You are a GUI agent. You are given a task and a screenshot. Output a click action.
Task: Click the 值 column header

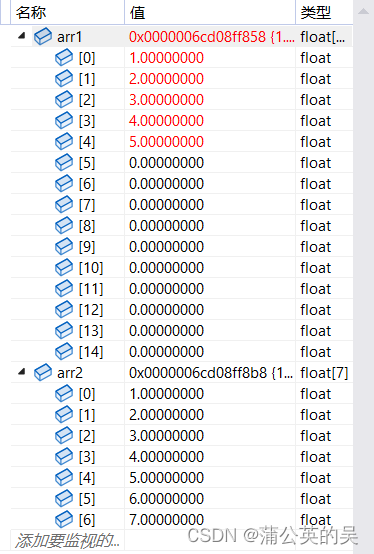(x=210, y=13)
